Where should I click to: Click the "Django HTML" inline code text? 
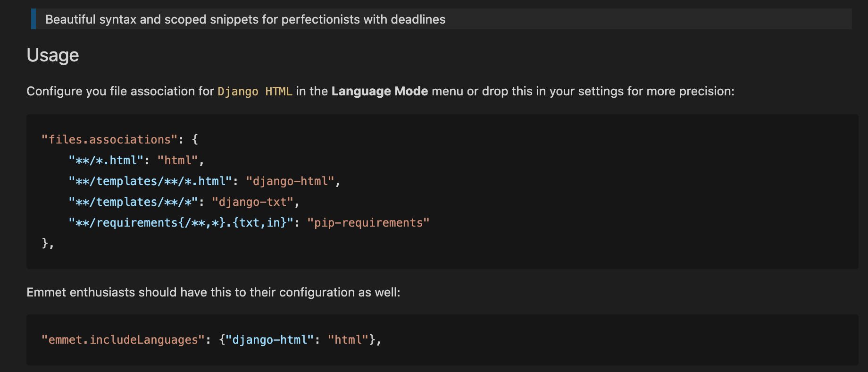[255, 91]
